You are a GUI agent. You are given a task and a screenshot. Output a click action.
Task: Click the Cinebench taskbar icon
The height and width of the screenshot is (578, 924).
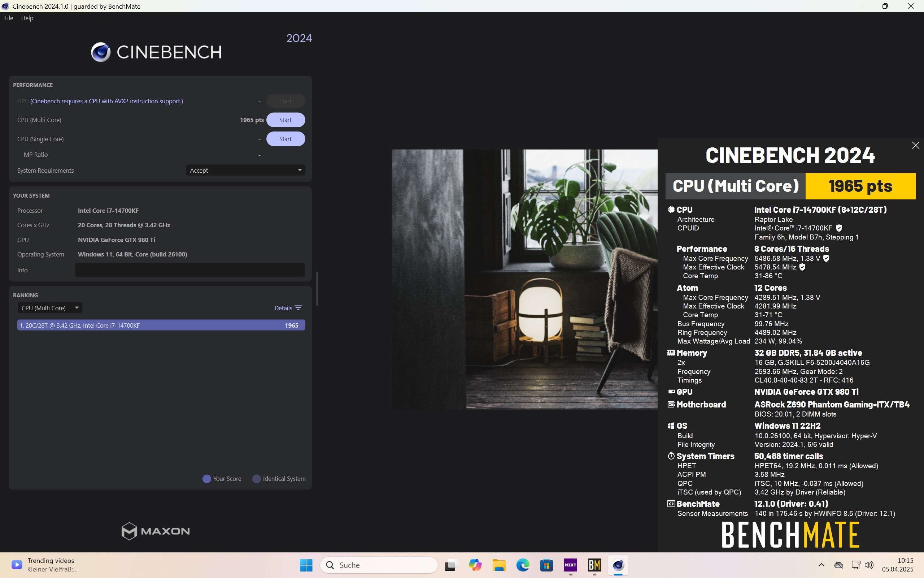[x=618, y=565]
